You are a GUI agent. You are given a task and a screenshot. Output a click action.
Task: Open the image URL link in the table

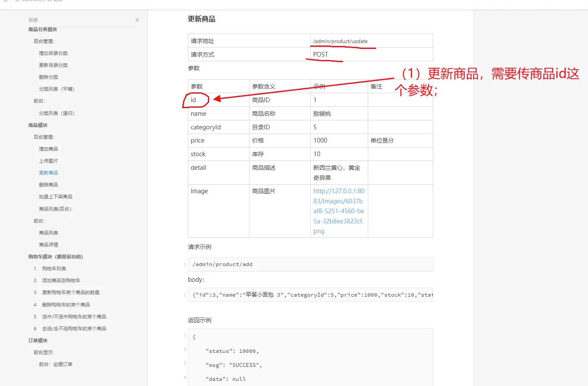[x=339, y=211]
